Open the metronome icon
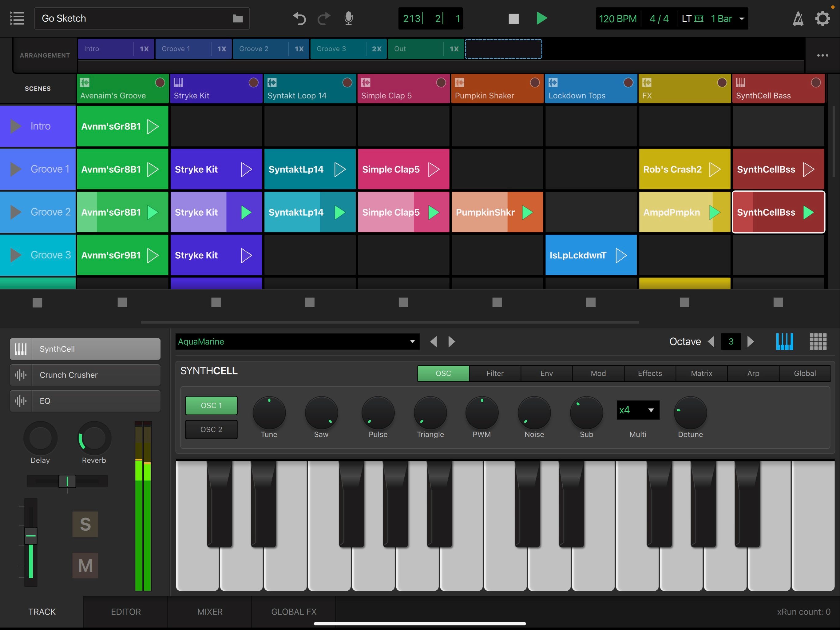The height and width of the screenshot is (630, 840). click(798, 18)
